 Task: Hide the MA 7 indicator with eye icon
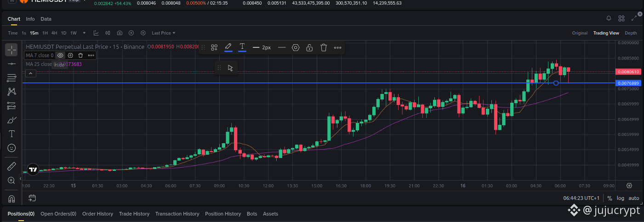point(60,55)
